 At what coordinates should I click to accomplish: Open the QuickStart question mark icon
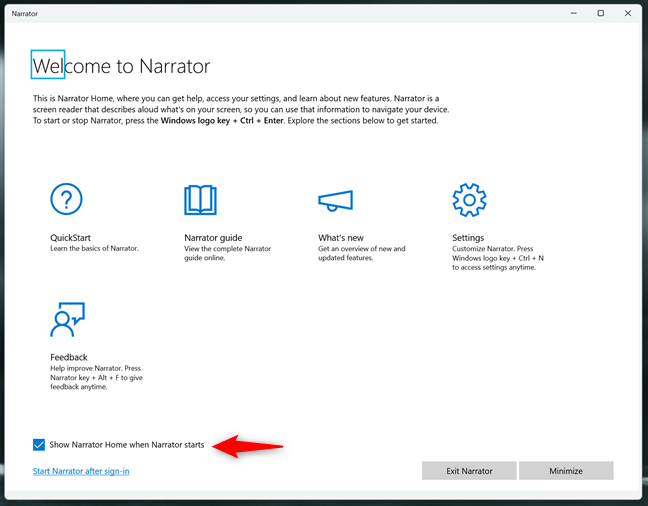click(x=66, y=199)
